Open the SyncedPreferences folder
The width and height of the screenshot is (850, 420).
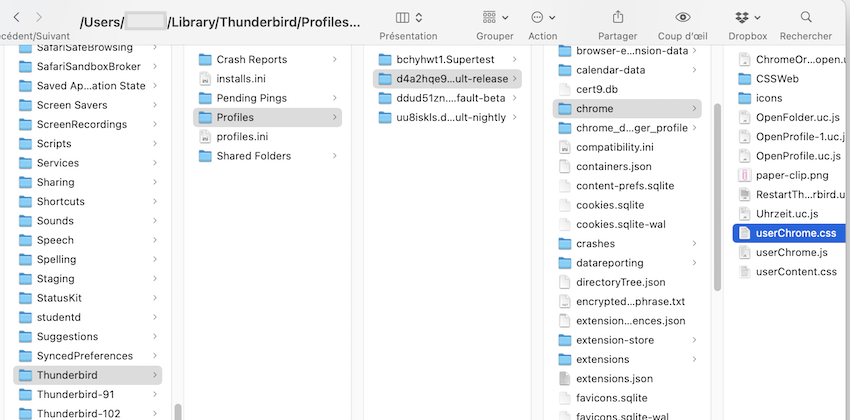(87, 356)
